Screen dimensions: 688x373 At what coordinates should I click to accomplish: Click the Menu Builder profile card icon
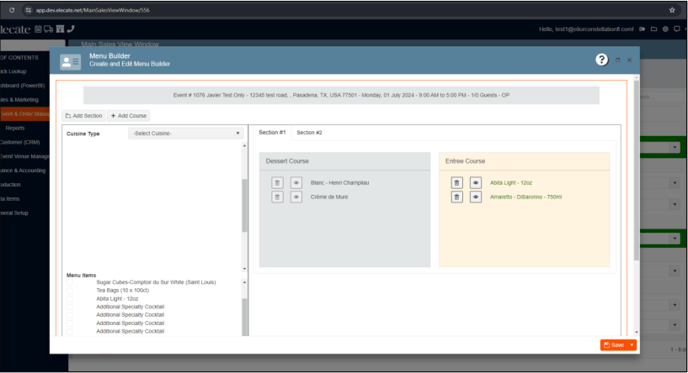coord(70,62)
